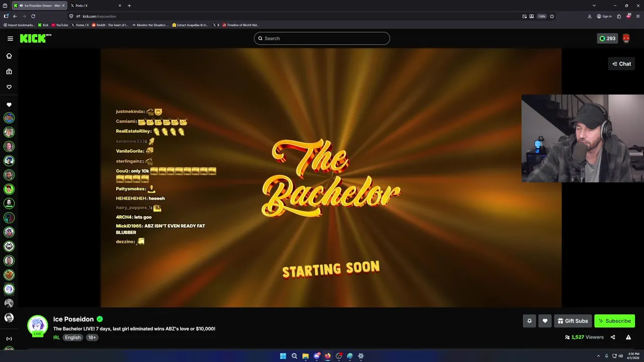Switch to the Posts / X tab
This screenshot has height=362, width=644.
point(96,6)
